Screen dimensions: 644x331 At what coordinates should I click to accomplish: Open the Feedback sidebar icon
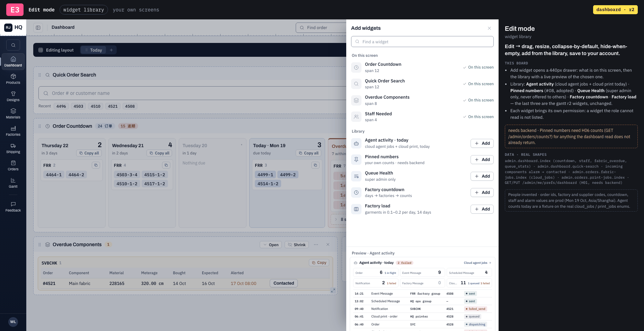13,207
